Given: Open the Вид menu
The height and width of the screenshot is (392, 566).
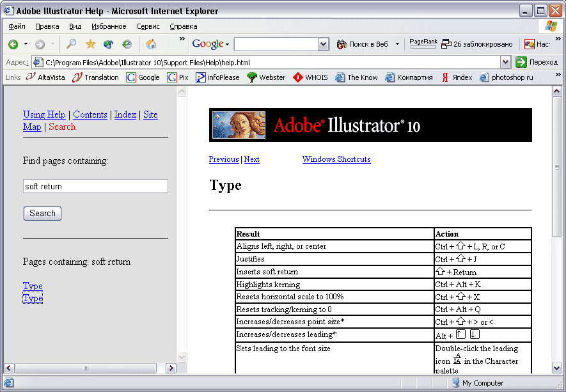Looking at the screenshot, I should [75, 26].
